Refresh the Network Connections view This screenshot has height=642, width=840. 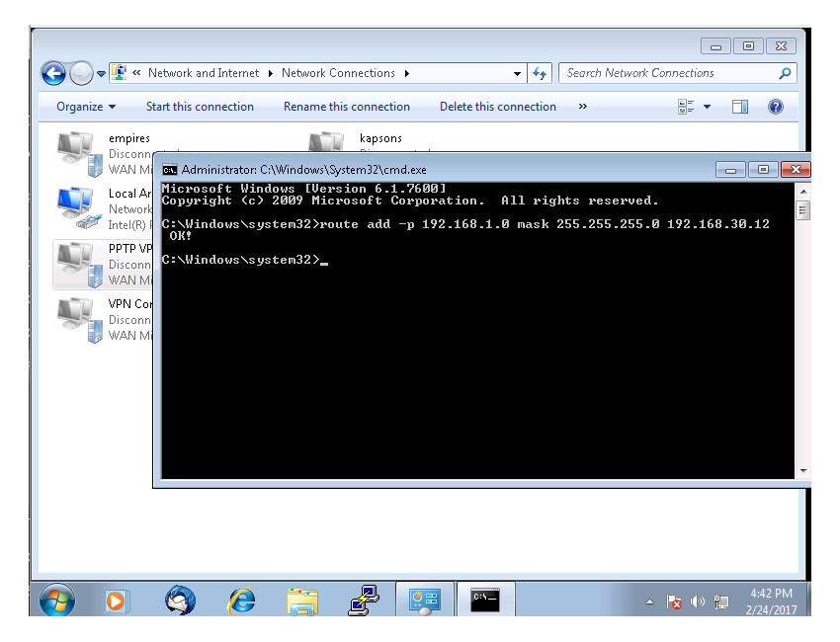click(540, 73)
